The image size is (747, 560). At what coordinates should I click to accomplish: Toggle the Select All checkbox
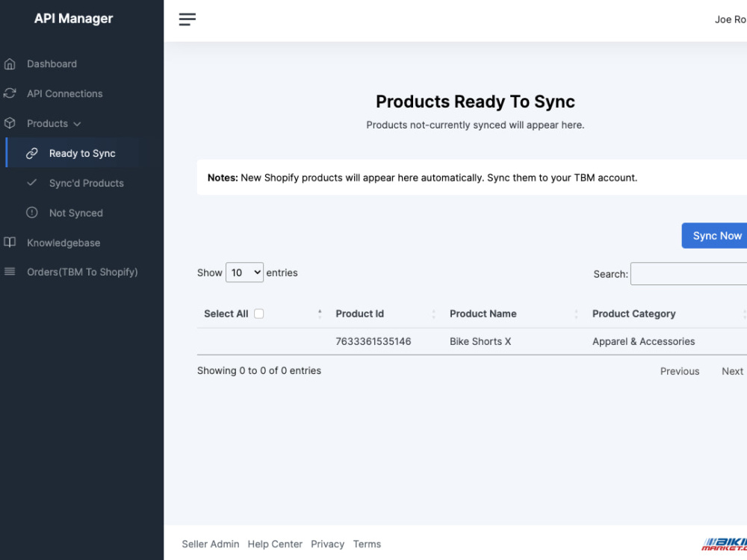258,314
